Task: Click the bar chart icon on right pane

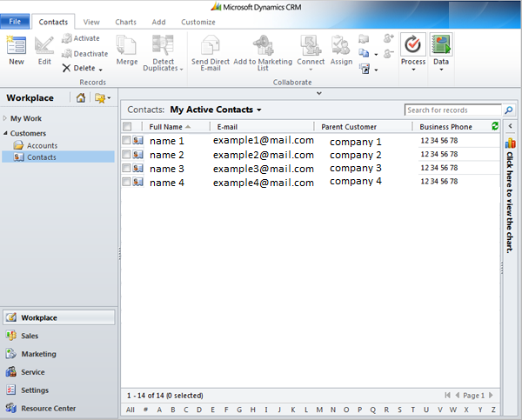Action: point(511,143)
